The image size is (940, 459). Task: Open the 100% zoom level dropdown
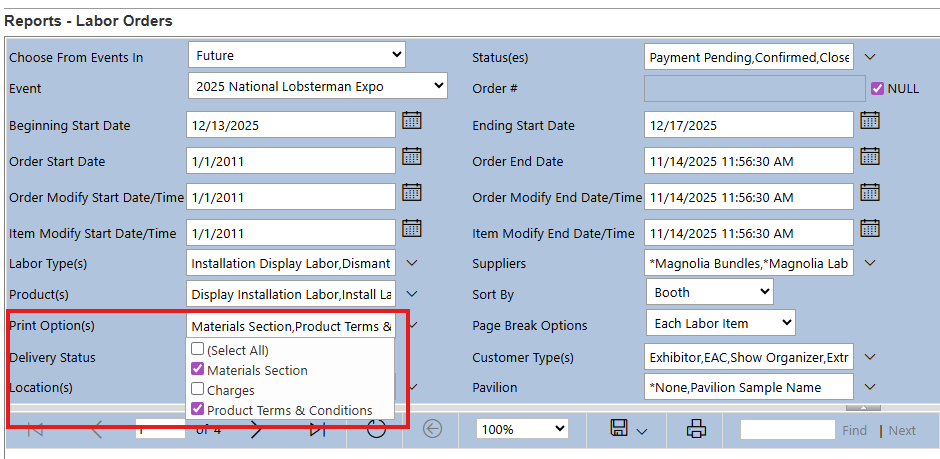[x=521, y=429]
